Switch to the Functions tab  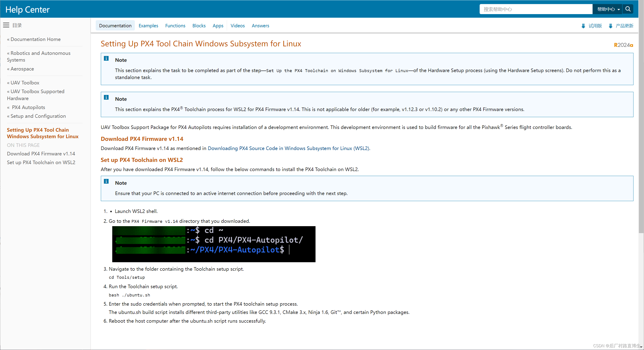(175, 26)
